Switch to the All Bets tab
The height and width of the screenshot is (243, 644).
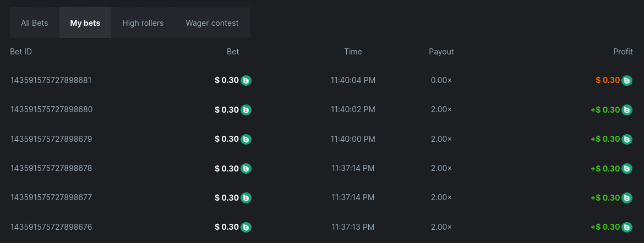pos(35,23)
